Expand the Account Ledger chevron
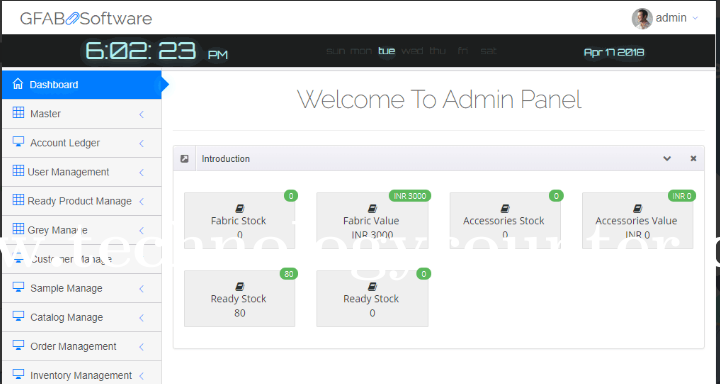This screenshot has height=384, width=720. pos(141,143)
